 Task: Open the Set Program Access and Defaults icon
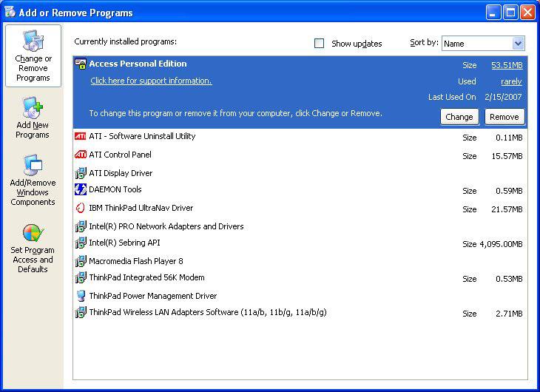(x=33, y=233)
